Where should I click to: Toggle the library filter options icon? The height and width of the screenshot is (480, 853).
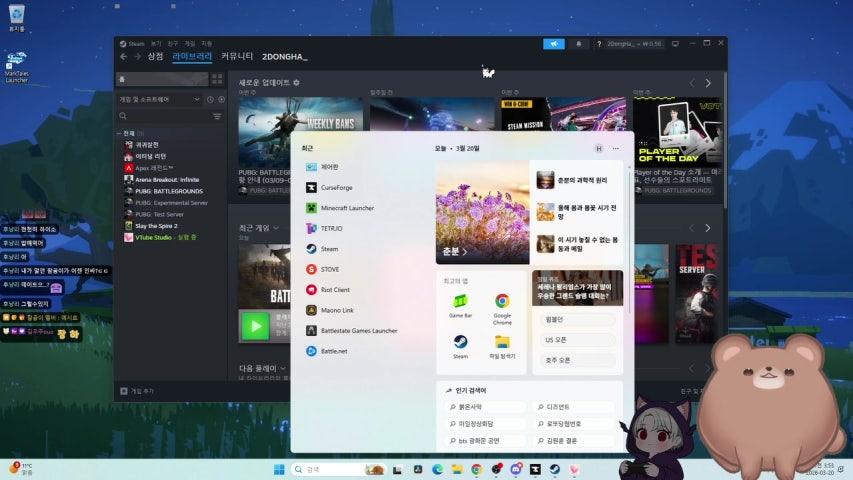(217, 117)
